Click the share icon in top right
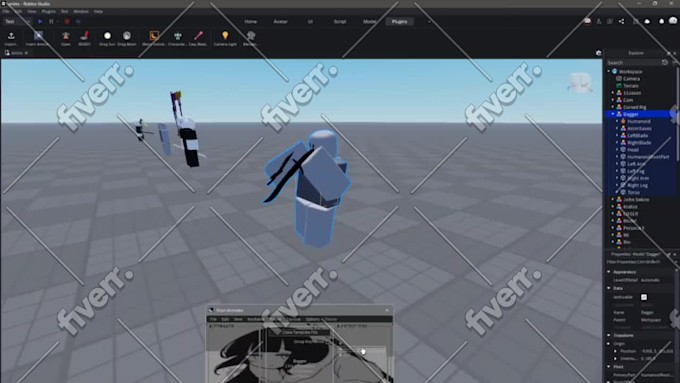Viewport: 680px width, 383px height. (621, 21)
